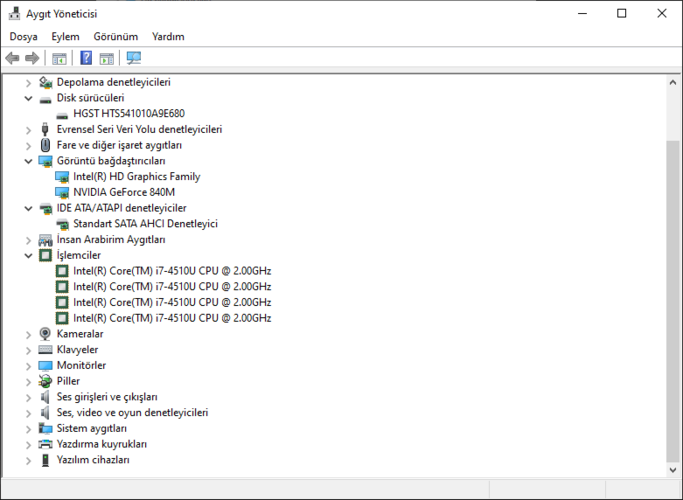683x500 pixels.
Task: Click the Piller battery icon
Action: pyautogui.click(x=45, y=381)
